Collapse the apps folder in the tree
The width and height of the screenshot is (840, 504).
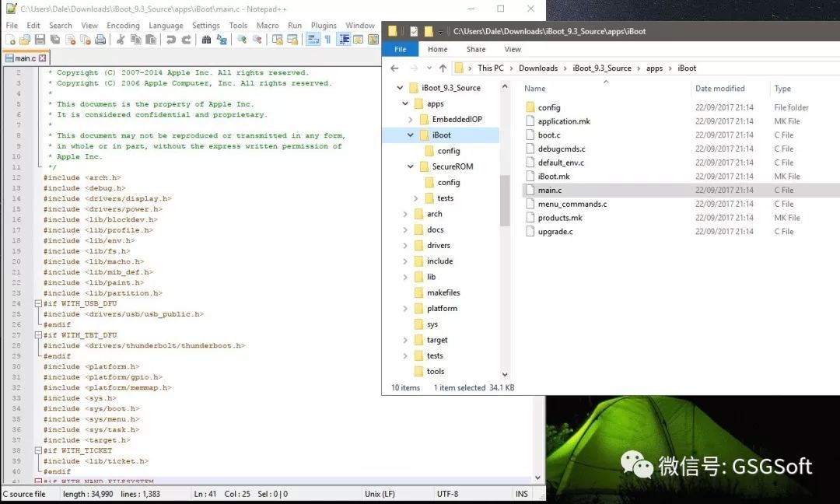tap(405, 103)
